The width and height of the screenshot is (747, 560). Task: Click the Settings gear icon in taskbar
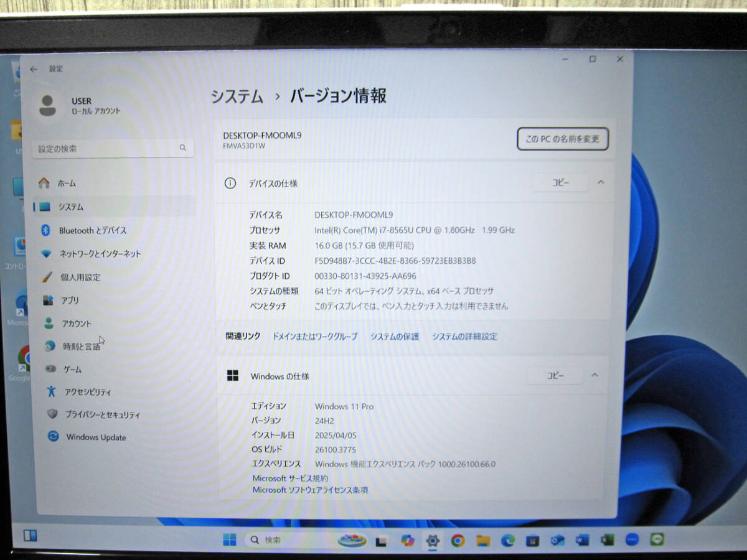[x=433, y=540]
